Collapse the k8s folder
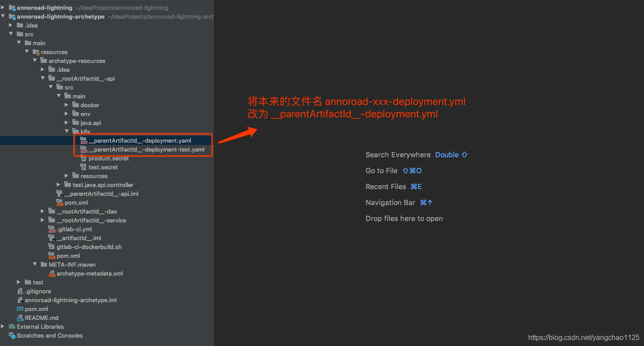 67,132
